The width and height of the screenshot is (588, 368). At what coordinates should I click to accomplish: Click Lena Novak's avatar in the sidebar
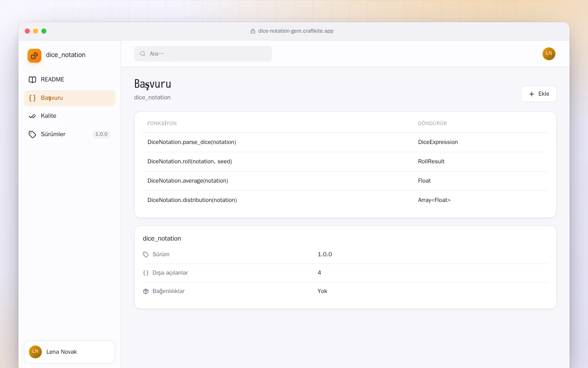click(35, 352)
